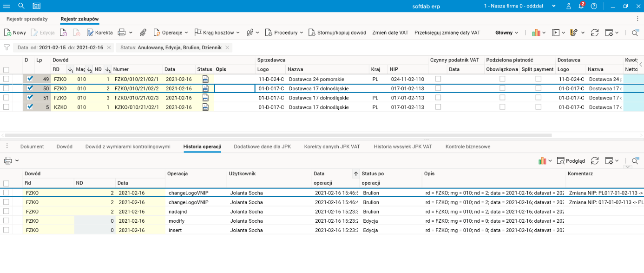This screenshot has height=273, width=644.
Task: Click the notifications bell icon
Action: pos(581,6)
